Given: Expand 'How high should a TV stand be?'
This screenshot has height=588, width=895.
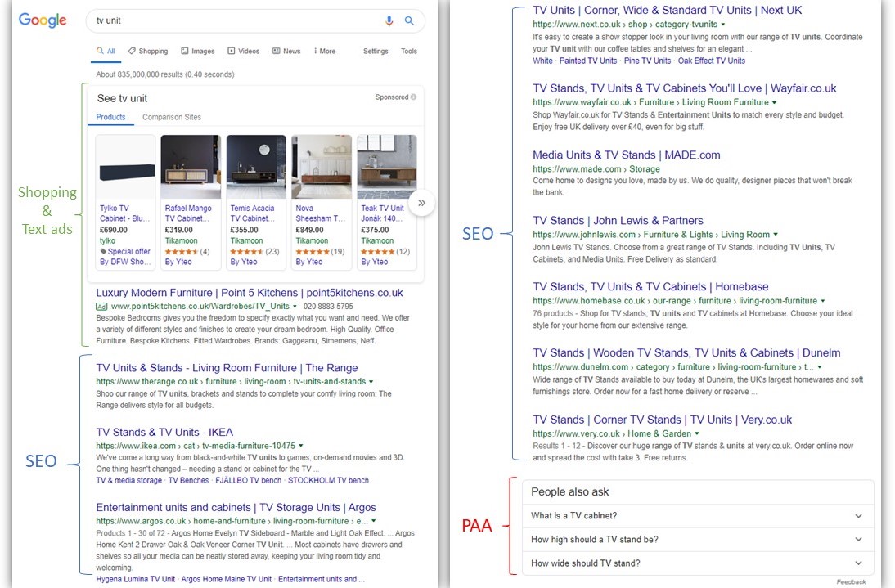Looking at the screenshot, I should pos(698,540).
